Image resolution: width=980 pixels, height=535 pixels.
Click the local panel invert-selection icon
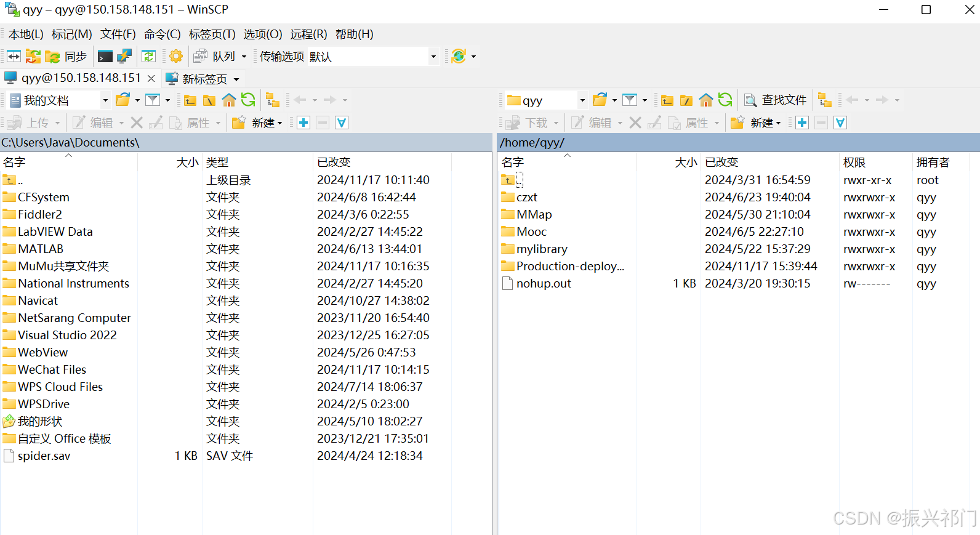point(342,123)
